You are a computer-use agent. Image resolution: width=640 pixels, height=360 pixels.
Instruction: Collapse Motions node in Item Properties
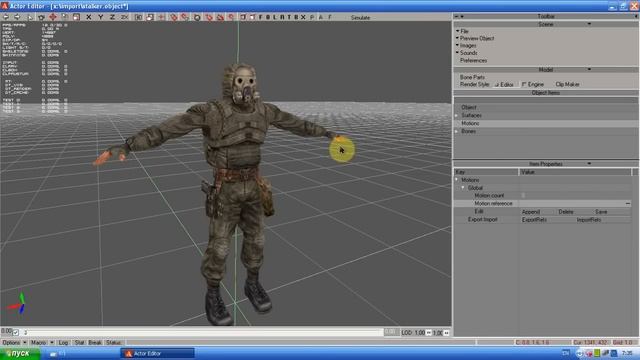tap(457, 180)
